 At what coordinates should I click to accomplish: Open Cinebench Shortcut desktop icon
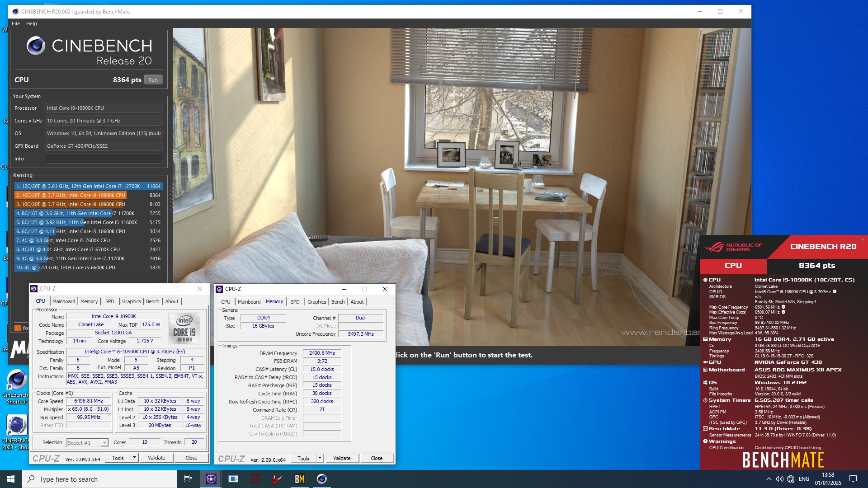tap(17, 387)
